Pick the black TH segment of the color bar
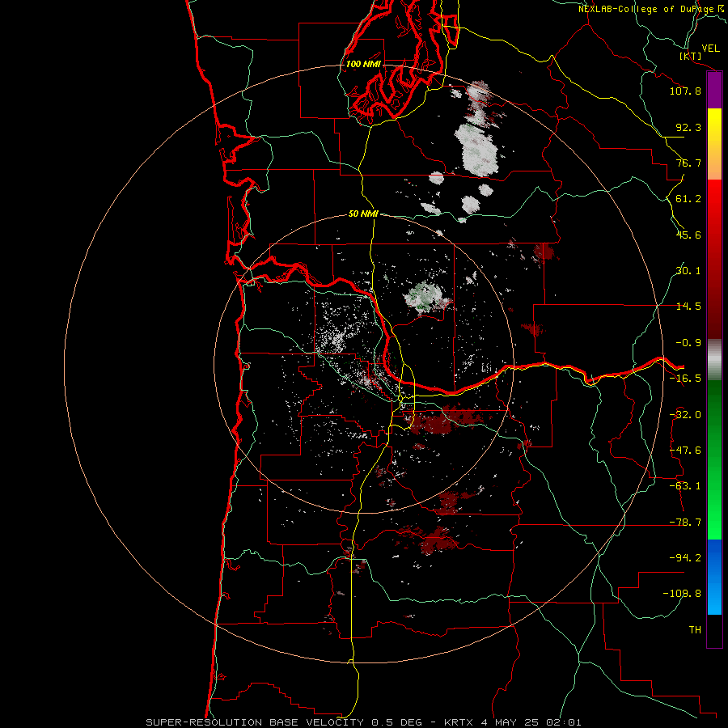Image resolution: width=728 pixels, height=728 pixels. [714, 631]
